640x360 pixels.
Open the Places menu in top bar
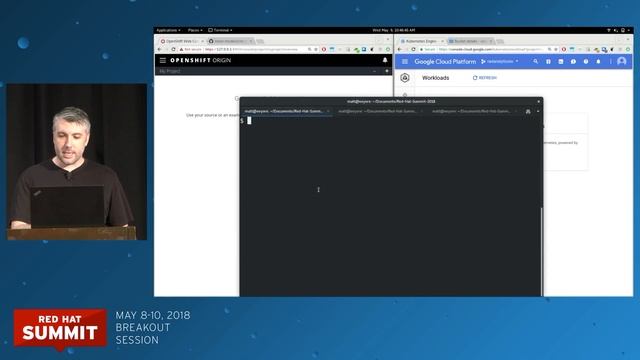tap(195, 30)
